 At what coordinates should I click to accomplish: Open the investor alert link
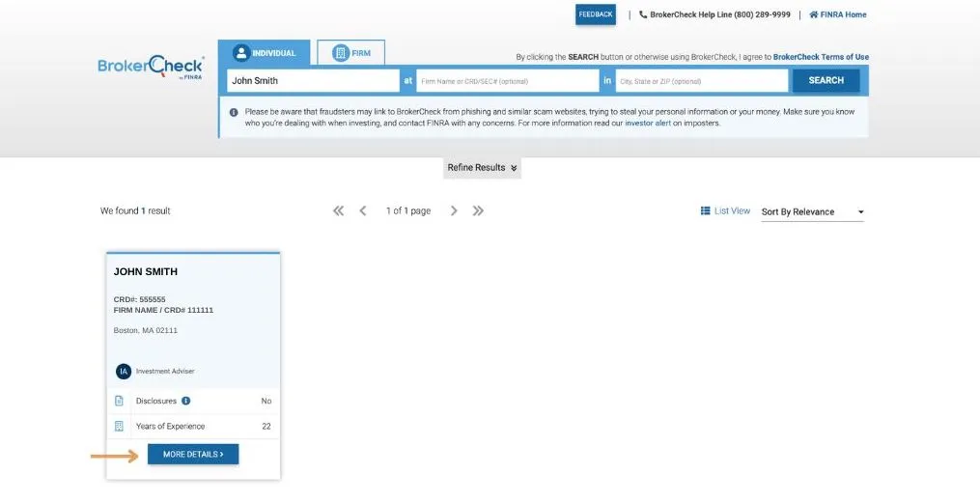(648, 124)
